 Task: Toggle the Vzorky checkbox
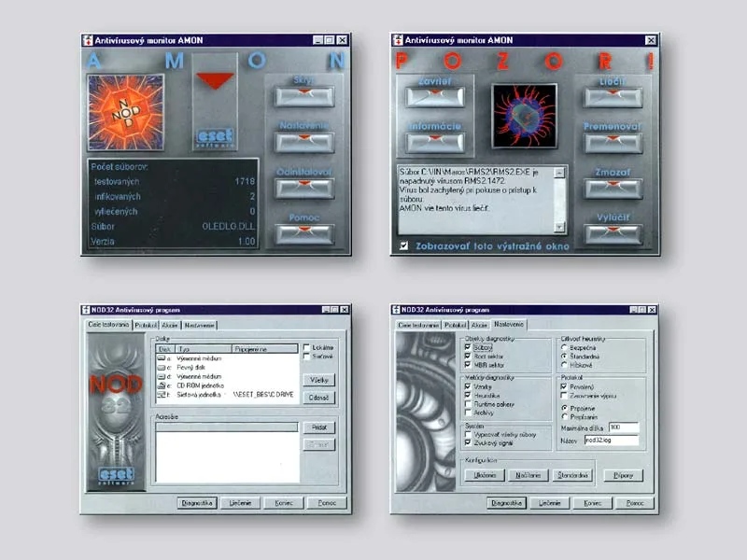click(x=468, y=386)
